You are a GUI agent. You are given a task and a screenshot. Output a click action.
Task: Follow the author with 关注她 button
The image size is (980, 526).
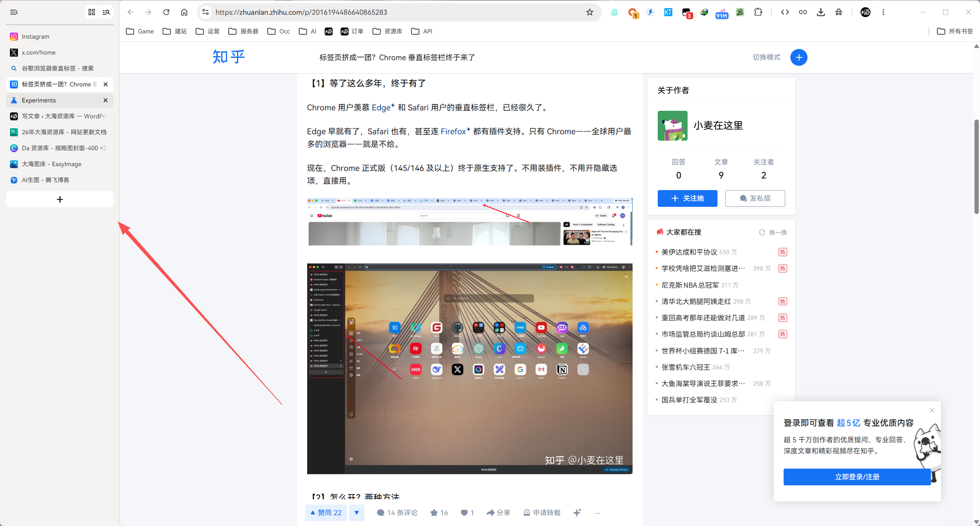pyautogui.click(x=687, y=198)
